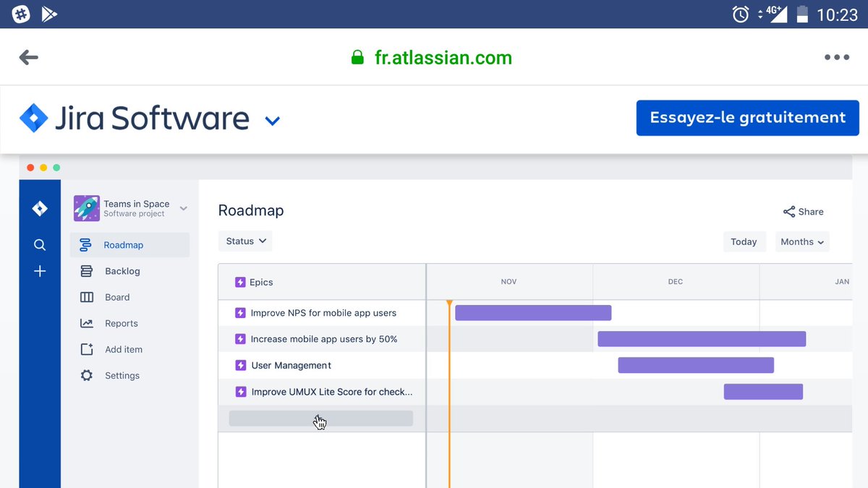Click the DEC month header
Screen dimensions: 868x488
(676, 282)
